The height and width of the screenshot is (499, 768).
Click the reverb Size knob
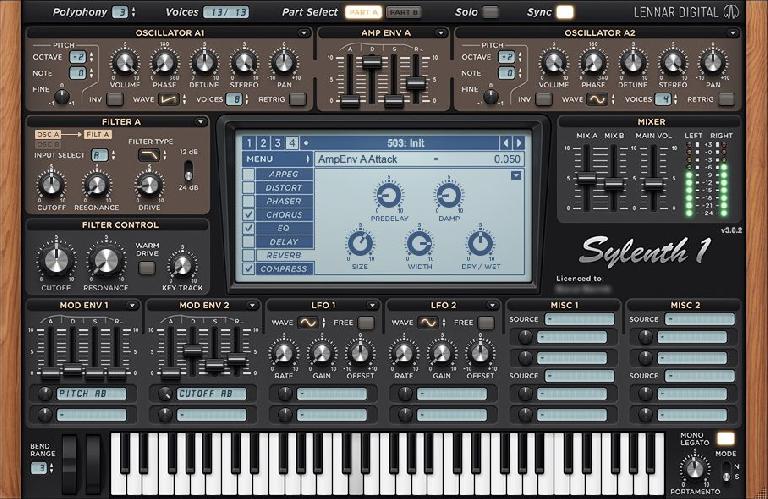point(360,243)
